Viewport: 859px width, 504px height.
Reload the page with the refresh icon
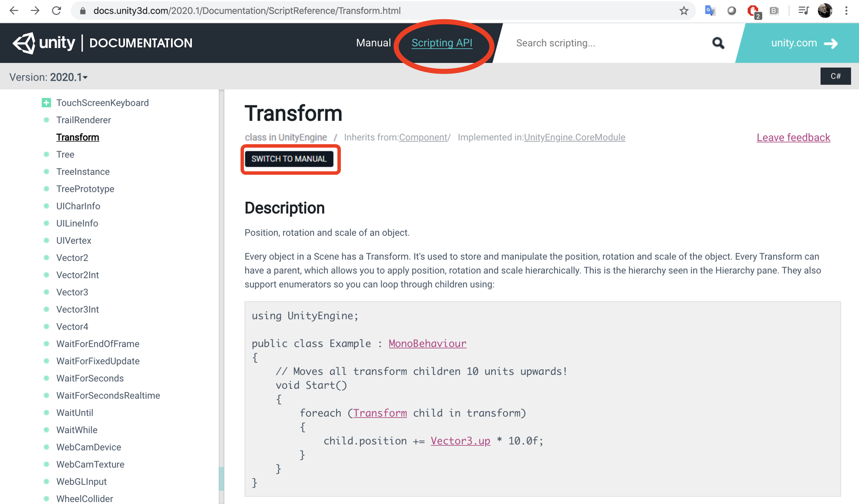[56, 11]
